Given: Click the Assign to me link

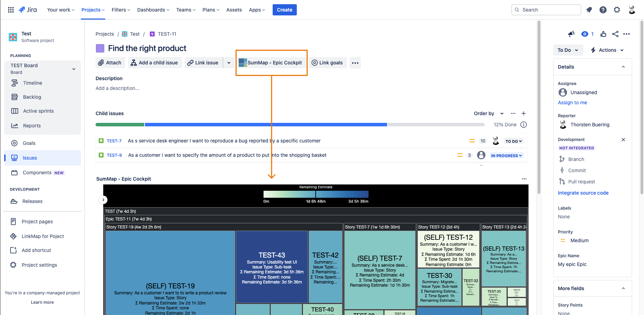Looking at the screenshot, I should [572, 103].
